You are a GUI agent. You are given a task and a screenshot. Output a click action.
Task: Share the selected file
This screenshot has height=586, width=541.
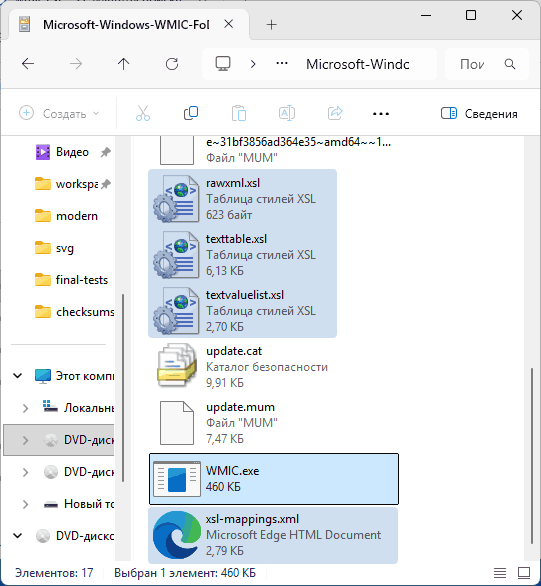click(x=335, y=113)
